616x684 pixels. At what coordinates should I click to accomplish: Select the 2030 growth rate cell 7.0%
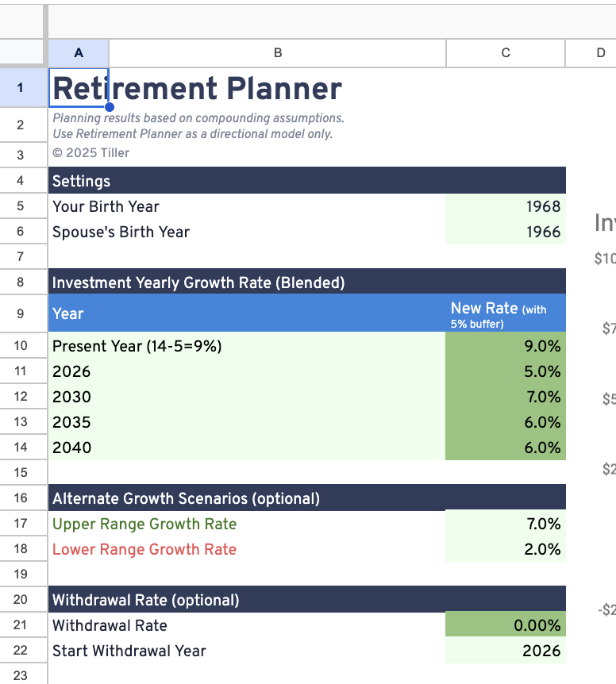pos(506,397)
